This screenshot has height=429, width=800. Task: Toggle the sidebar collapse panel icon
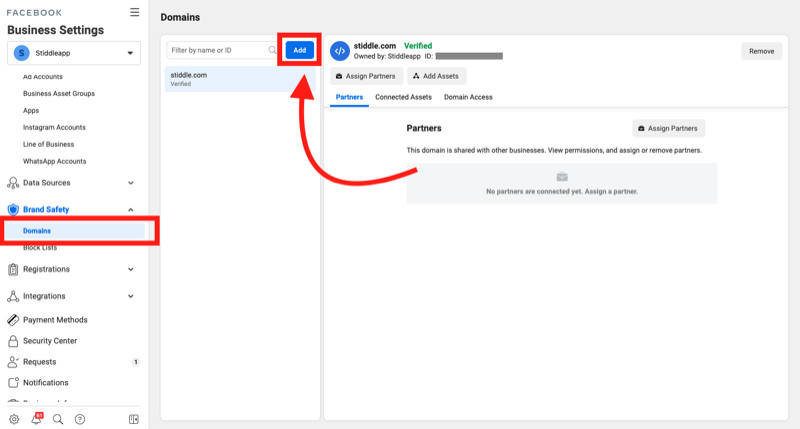pos(134,419)
